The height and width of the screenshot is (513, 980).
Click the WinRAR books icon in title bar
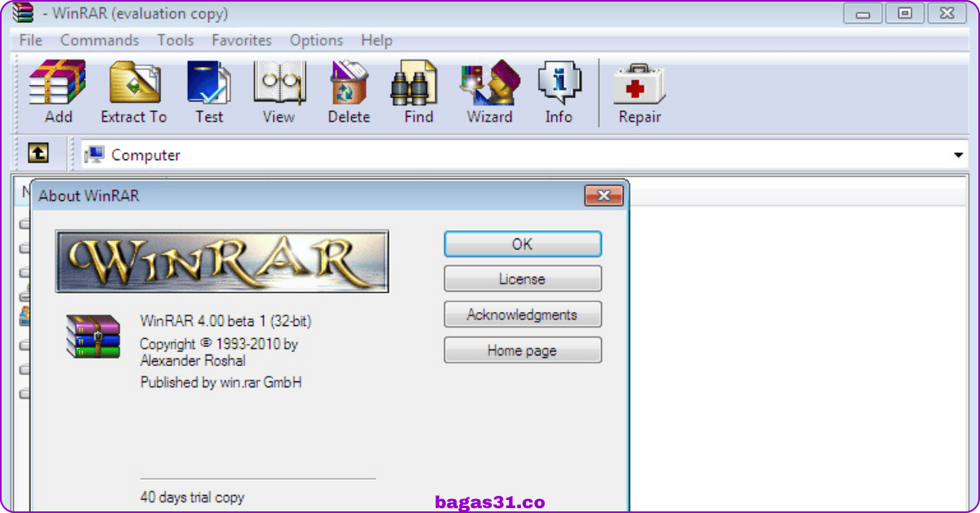(24, 13)
